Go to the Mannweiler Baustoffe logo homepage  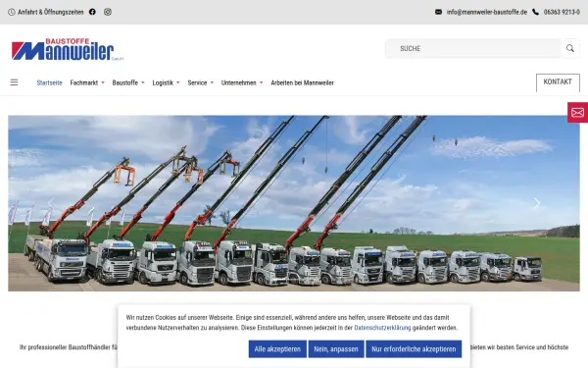[x=67, y=49]
